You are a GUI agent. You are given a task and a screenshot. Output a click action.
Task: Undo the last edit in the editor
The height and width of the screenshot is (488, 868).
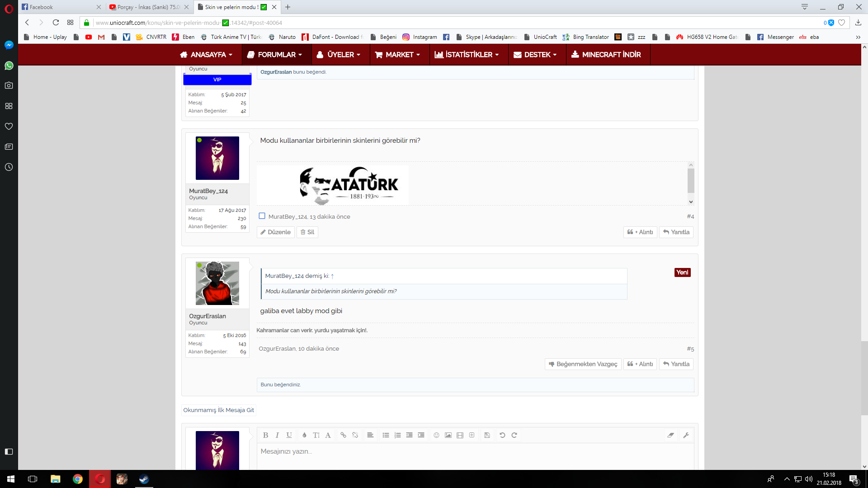(502, 435)
